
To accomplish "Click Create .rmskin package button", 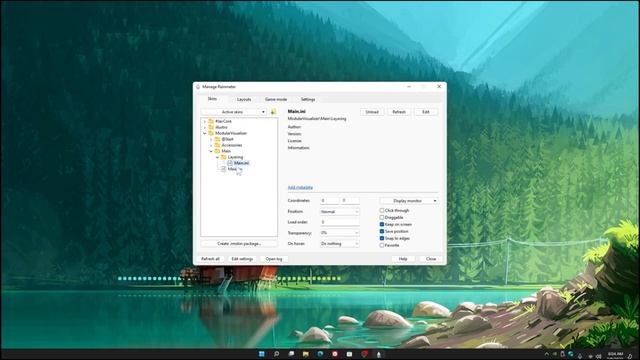I will point(239,243).
